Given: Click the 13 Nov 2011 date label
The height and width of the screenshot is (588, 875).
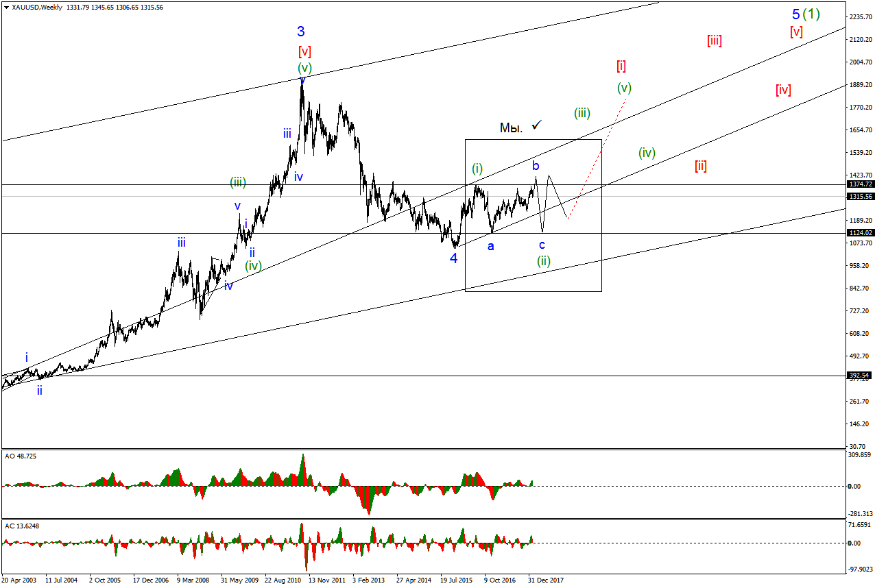Looking at the screenshot, I should point(326,580).
